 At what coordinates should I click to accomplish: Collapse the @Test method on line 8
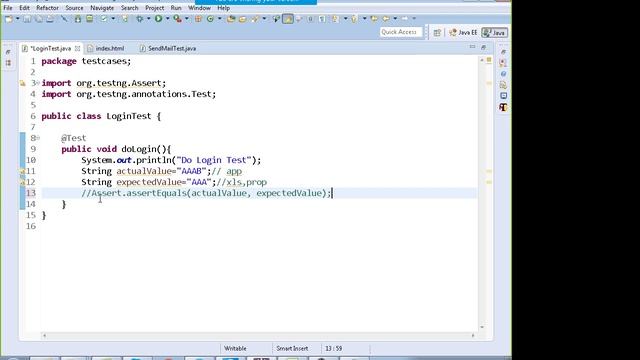(x=38, y=138)
